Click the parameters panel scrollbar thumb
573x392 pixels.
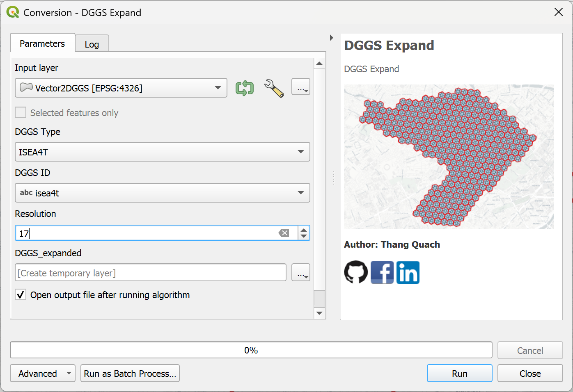[x=319, y=299]
